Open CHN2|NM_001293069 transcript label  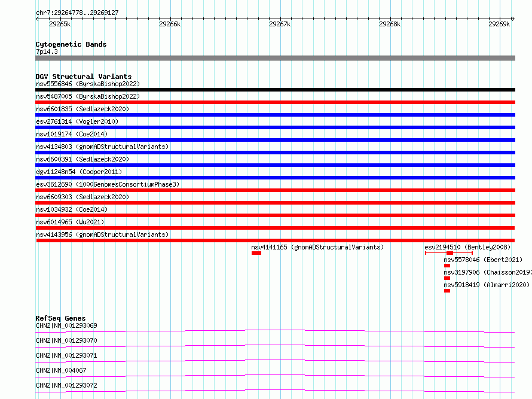pos(66,325)
